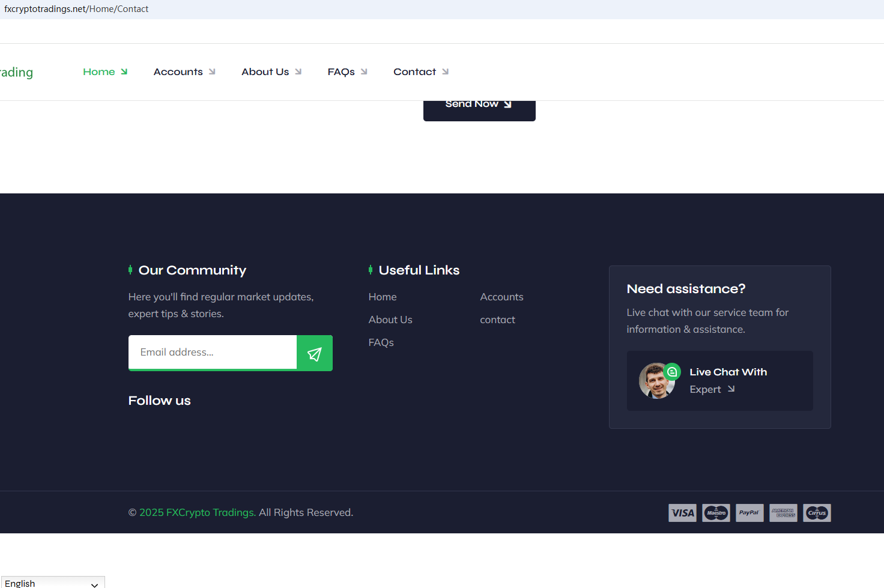Click the live chat expert avatar photo
Image resolution: width=884 pixels, height=588 pixels.
tap(655, 382)
